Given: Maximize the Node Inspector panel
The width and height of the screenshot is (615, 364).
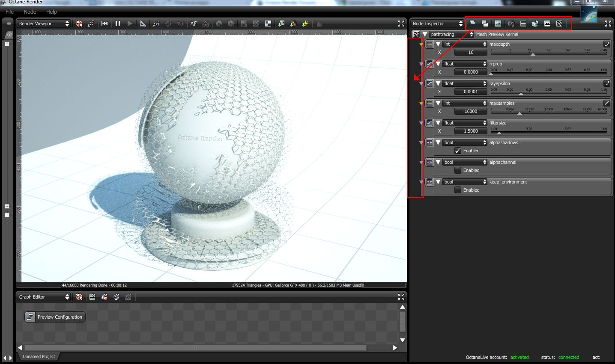Looking at the screenshot, I should [x=608, y=24].
